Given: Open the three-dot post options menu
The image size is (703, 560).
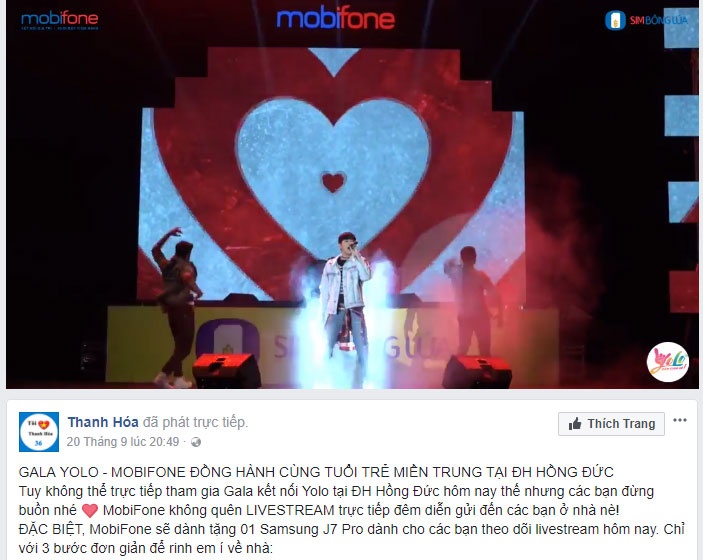Looking at the screenshot, I should (x=680, y=420).
